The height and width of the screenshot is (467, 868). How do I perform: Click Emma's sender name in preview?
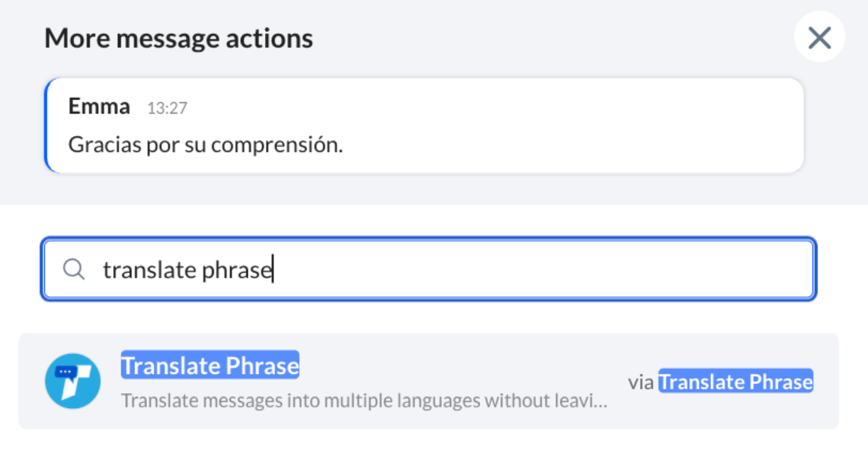pyautogui.click(x=99, y=106)
